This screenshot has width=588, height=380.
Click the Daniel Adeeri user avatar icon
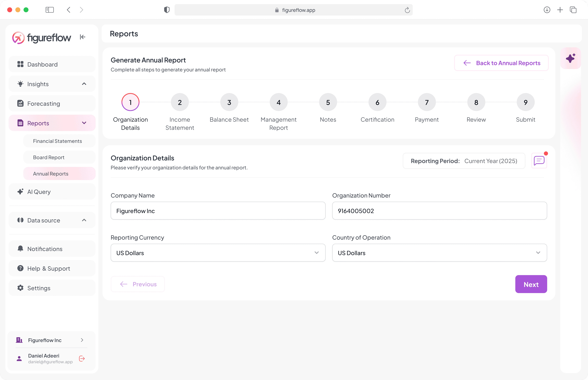click(19, 359)
